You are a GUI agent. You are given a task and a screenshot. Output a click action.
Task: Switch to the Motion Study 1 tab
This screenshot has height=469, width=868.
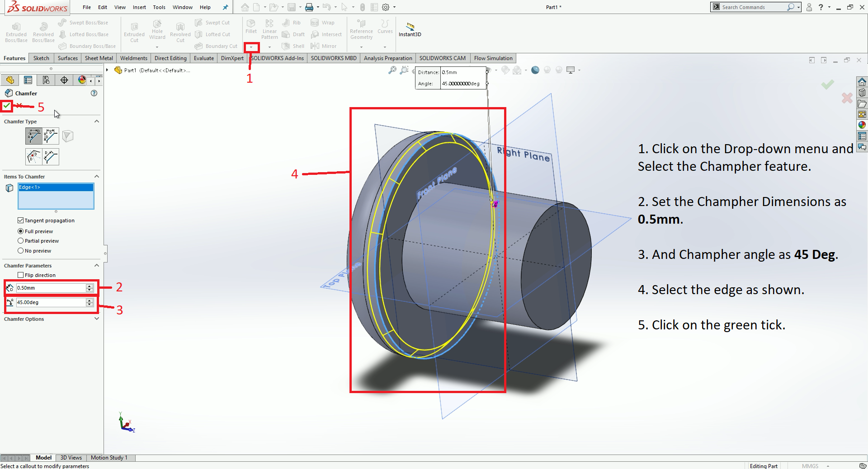pos(109,458)
